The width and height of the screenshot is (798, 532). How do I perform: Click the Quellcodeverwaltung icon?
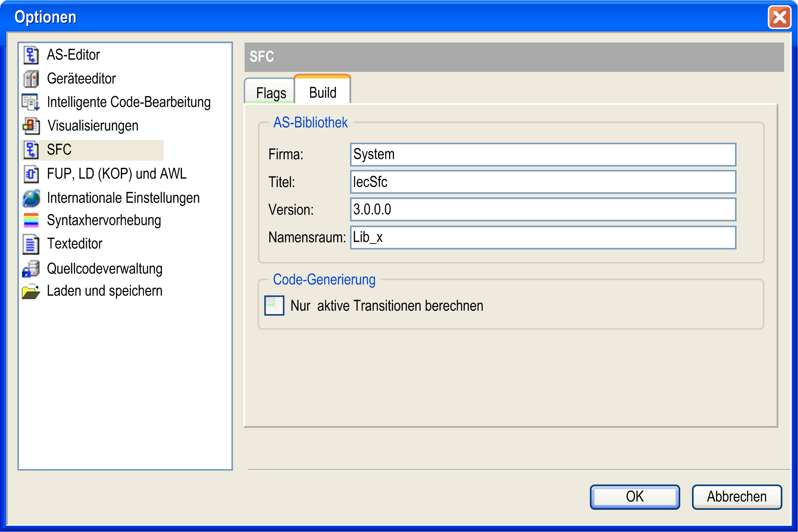click(31, 269)
